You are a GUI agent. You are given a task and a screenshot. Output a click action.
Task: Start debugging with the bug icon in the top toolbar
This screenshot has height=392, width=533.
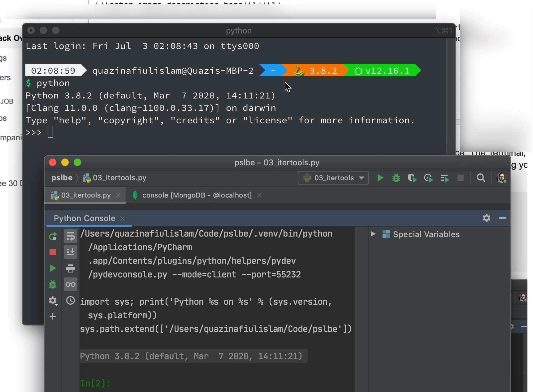coord(396,178)
